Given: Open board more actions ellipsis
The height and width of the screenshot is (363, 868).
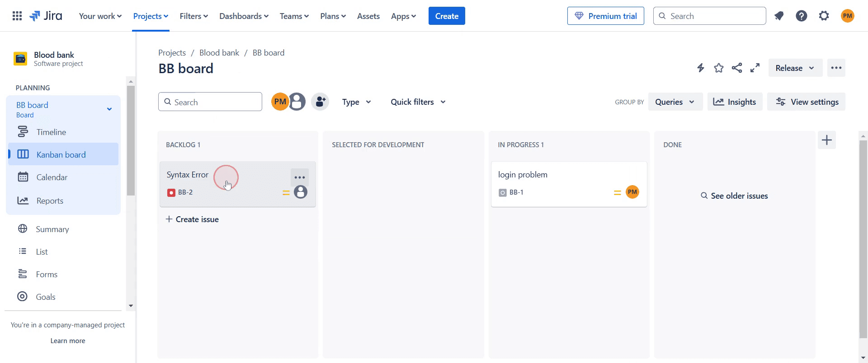Looking at the screenshot, I should [x=836, y=68].
